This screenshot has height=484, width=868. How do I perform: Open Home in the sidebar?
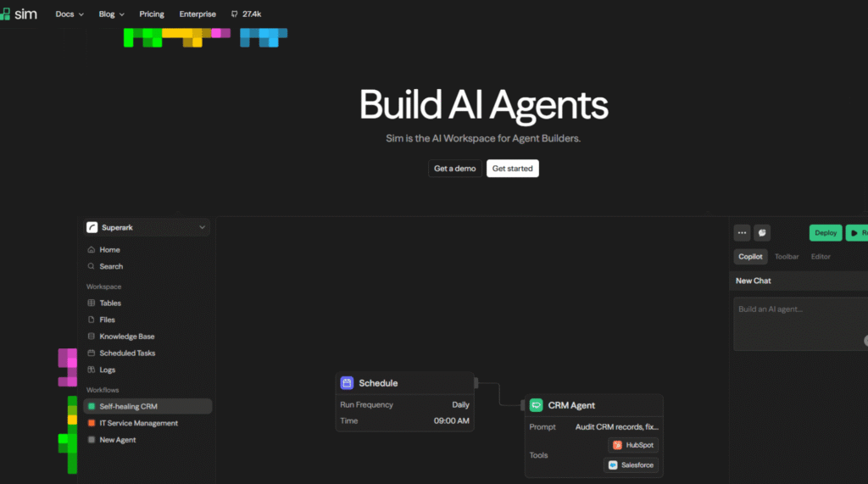[109, 250]
